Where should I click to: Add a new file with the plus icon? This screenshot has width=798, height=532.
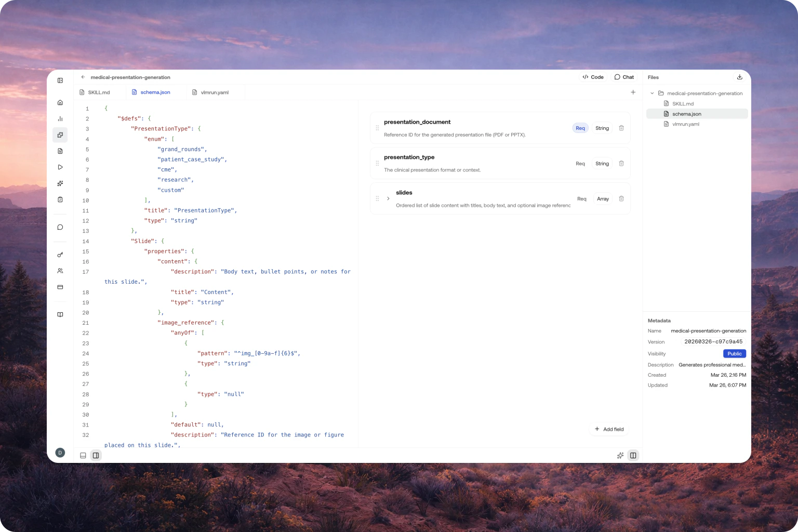[x=633, y=92]
